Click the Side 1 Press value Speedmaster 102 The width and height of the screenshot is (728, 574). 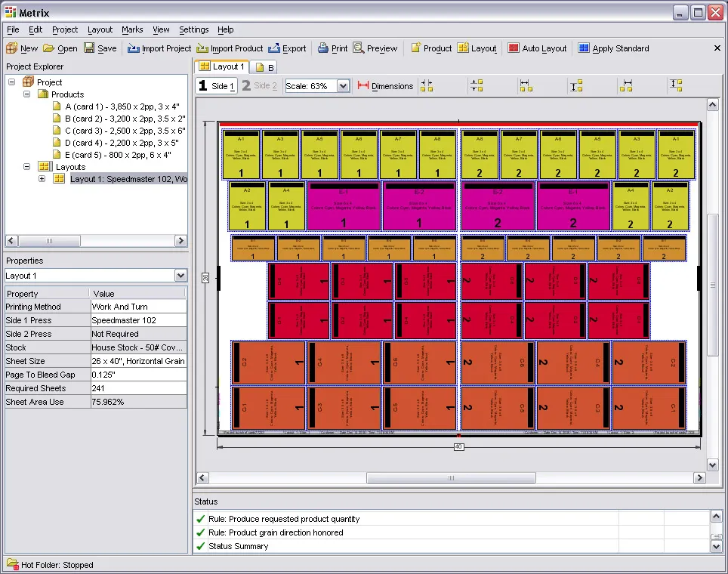[139, 320]
